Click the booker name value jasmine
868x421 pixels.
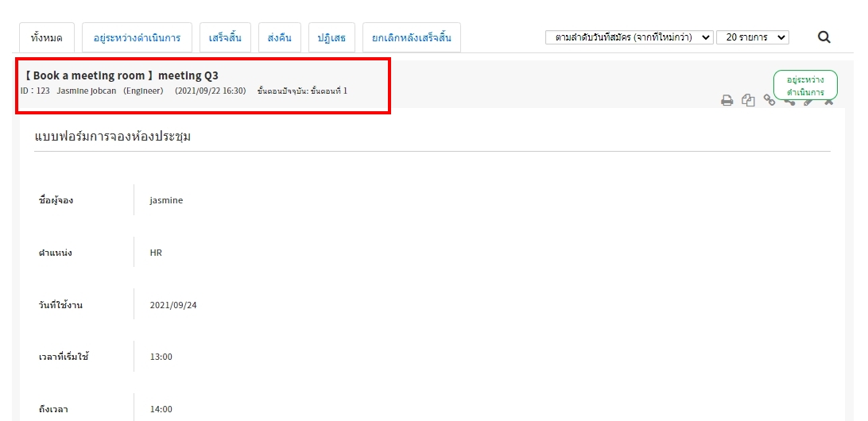click(x=166, y=200)
